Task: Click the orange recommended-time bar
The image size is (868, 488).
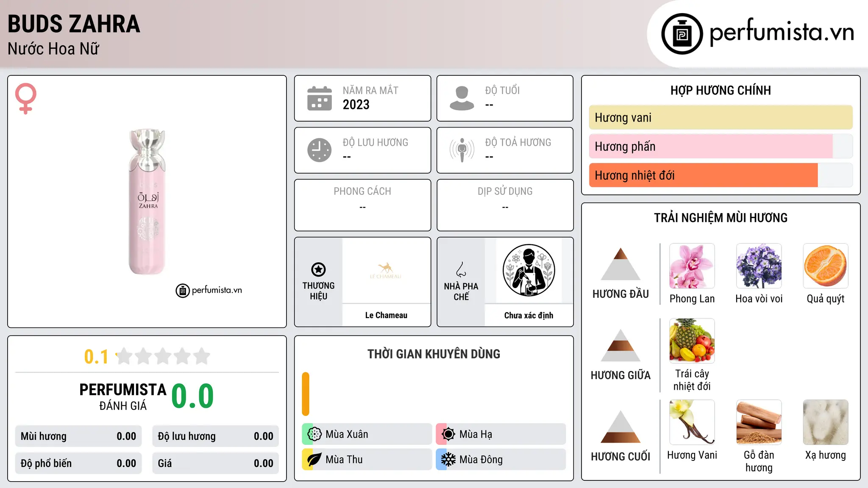Action: tap(306, 394)
